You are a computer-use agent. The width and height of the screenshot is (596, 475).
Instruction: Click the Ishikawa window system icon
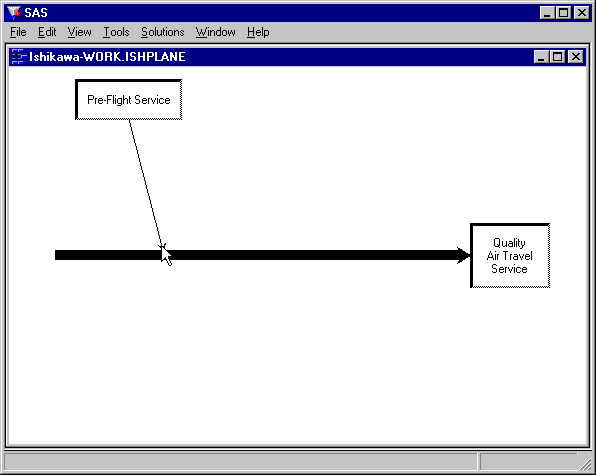tap(18, 57)
